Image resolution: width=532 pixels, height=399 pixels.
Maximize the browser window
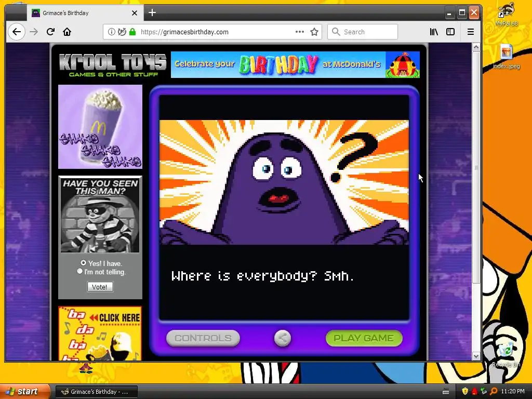pyautogui.click(x=462, y=13)
